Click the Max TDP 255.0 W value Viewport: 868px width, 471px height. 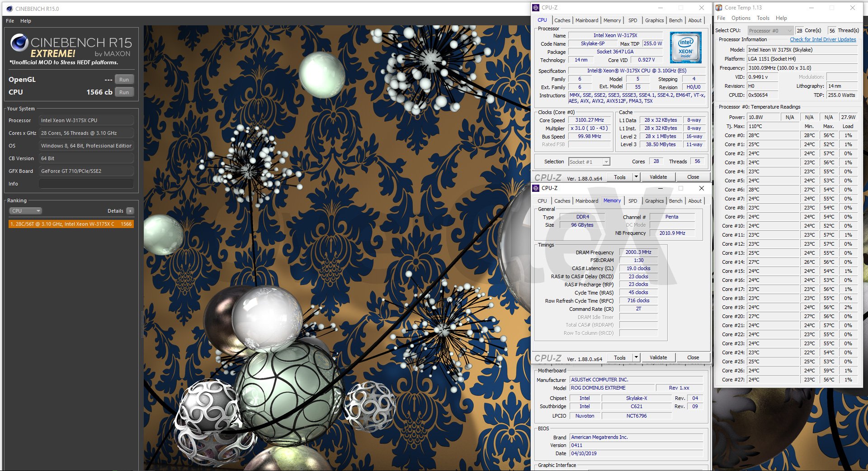pyautogui.click(x=652, y=43)
